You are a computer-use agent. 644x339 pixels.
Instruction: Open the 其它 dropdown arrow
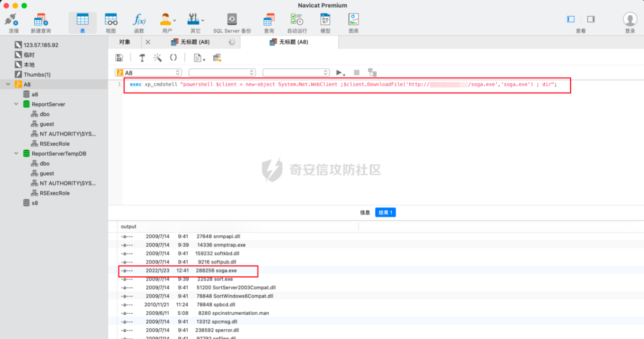coord(203,21)
